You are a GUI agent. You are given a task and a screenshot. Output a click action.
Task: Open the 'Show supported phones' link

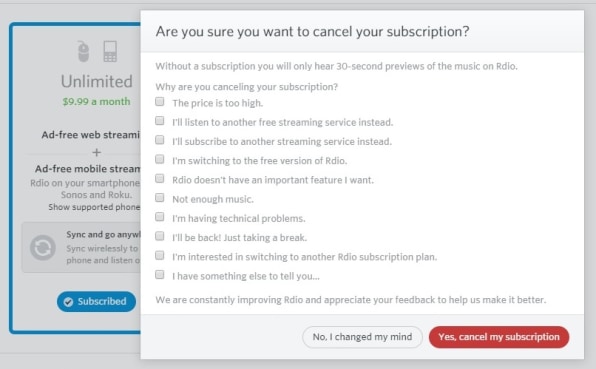point(94,207)
